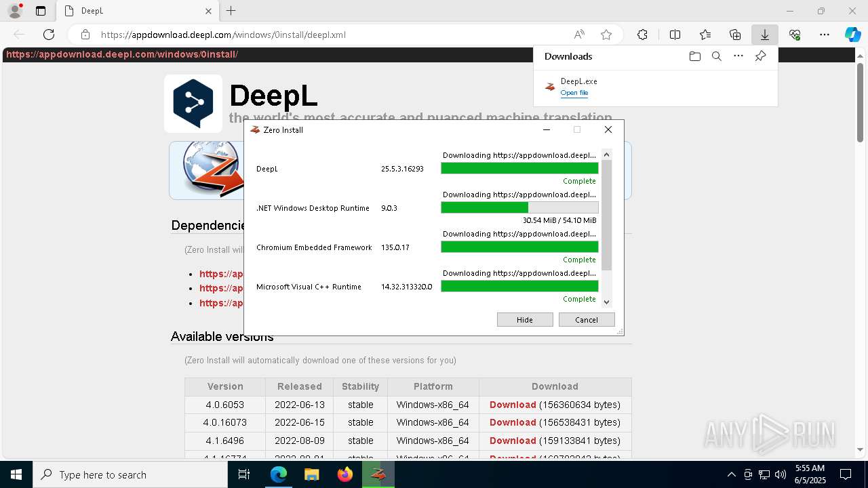Open the Windows Start menu
Viewport: 868px width, 488px height.
16,474
